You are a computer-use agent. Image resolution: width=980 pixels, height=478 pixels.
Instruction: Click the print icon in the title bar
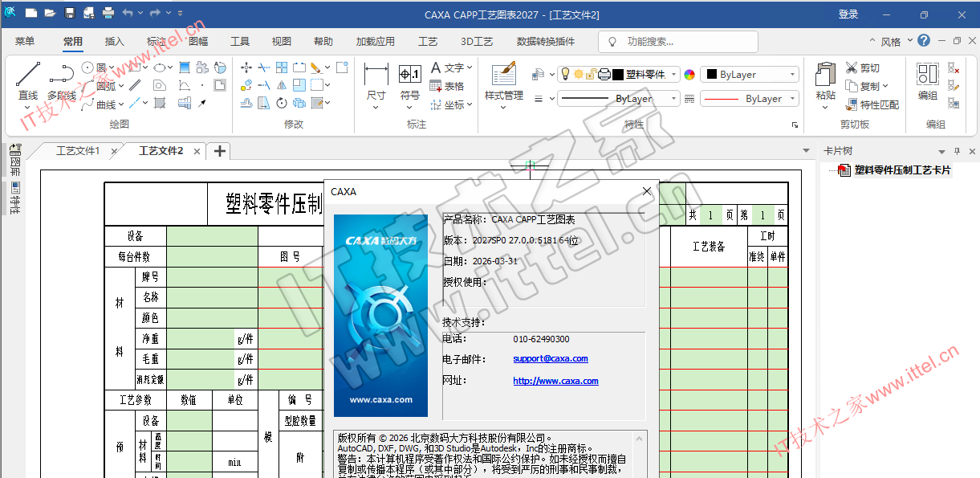click(108, 14)
